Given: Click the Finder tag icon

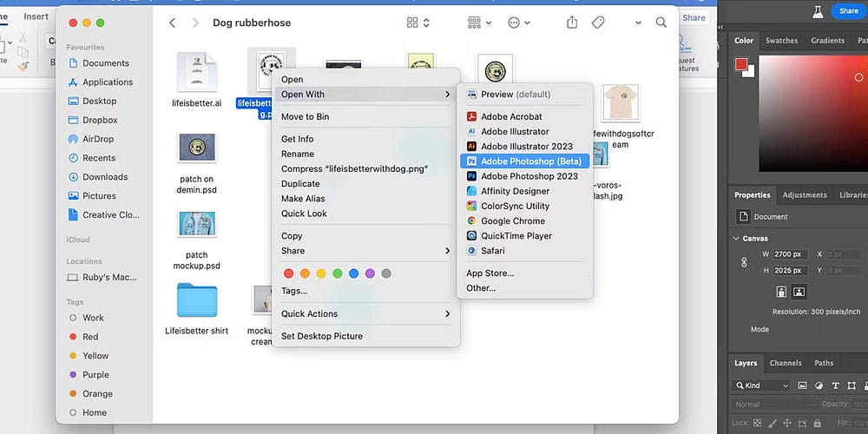Looking at the screenshot, I should point(598,23).
